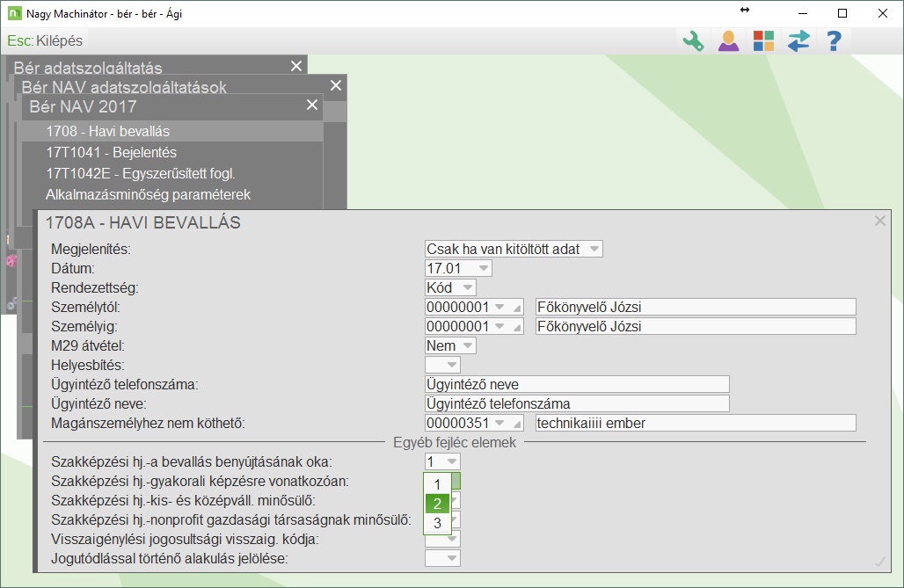Click the technikaiiii ember name field
Viewport: 904px width, 588px height.
pos(696,423)
